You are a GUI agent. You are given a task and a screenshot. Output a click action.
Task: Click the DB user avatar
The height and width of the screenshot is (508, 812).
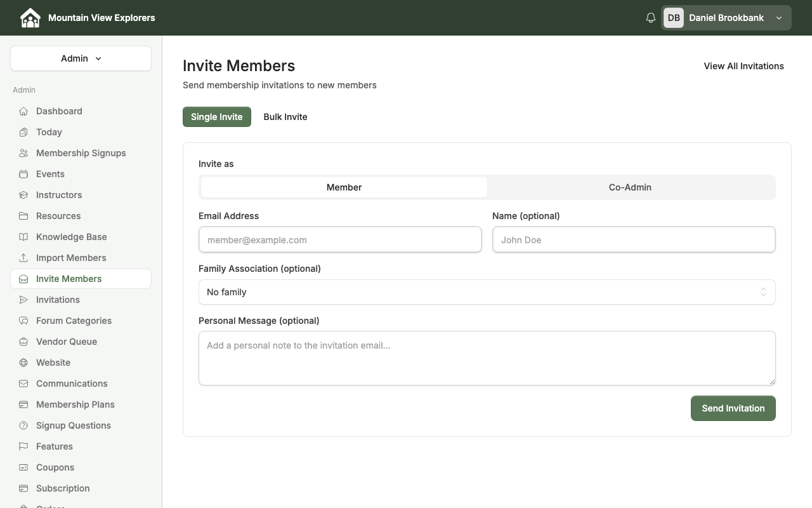[674, 18]
